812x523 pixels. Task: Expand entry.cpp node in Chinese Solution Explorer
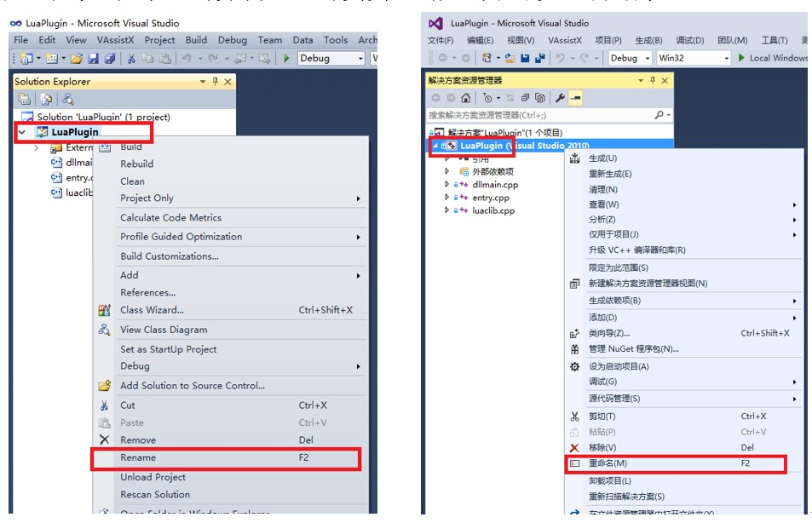[x=447, y=198]
